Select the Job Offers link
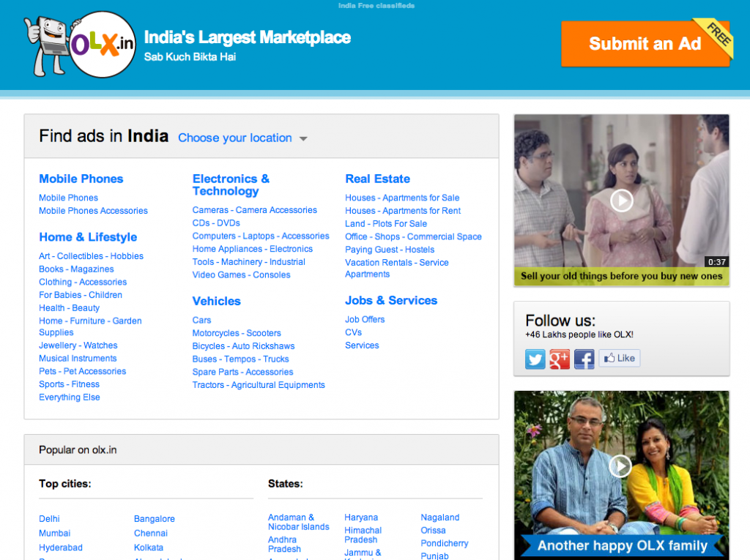 coord(365,319)
